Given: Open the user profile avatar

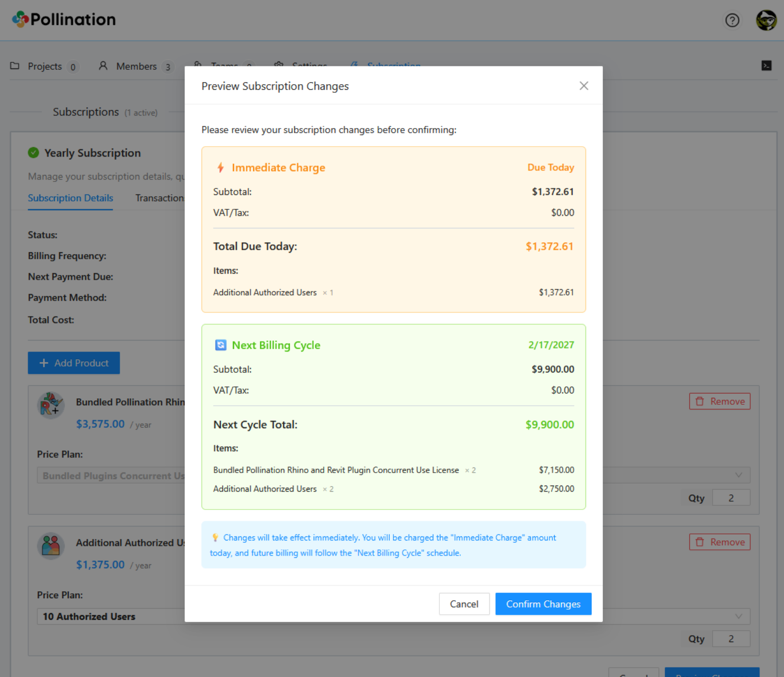Looking at the screenshot, I should pos(766,20).
